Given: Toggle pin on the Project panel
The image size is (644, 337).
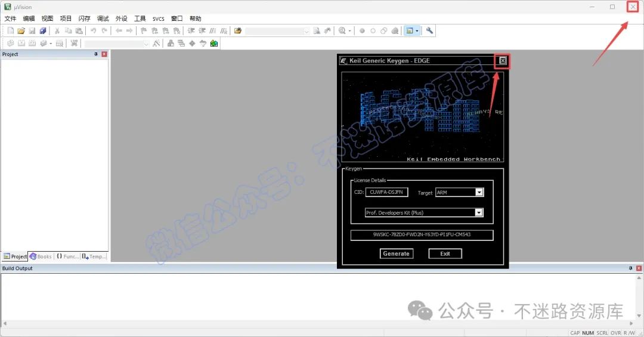Looking at the screenshot, I should click(96, 54).
